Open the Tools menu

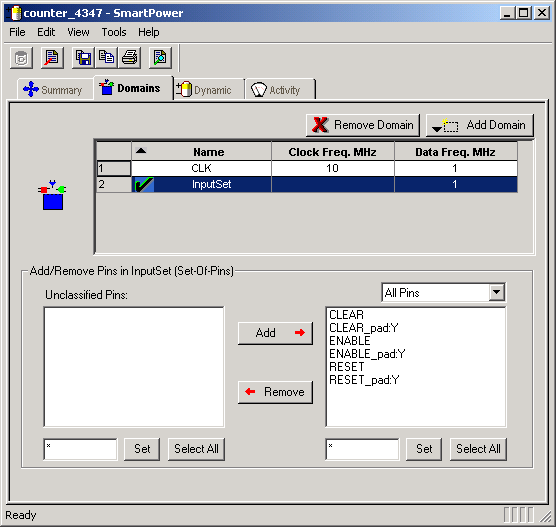[114, 32]
